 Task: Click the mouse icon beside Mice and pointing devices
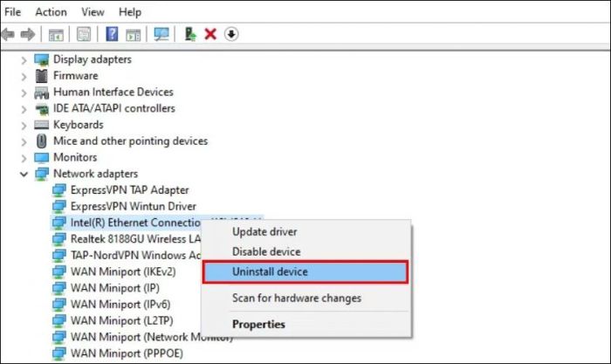coord(41,141)
